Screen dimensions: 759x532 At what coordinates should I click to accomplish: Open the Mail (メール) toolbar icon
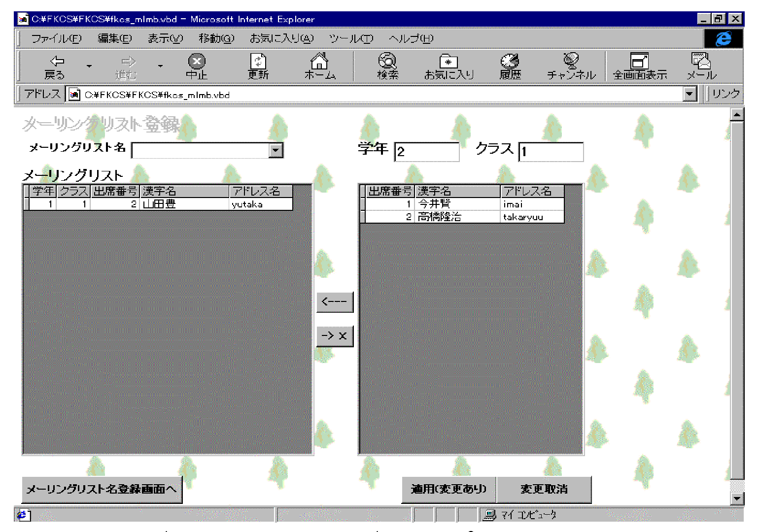[x=701, y=66]
